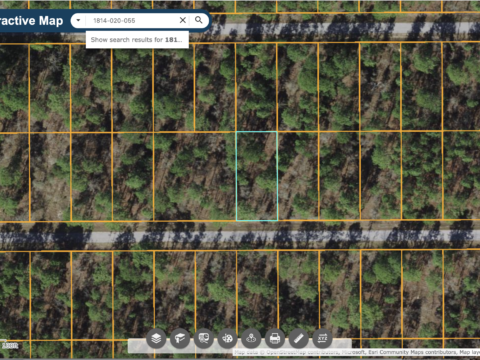
Task: Select 'Show search results for 181...' suggestion
Action: (x=137, y=40)
